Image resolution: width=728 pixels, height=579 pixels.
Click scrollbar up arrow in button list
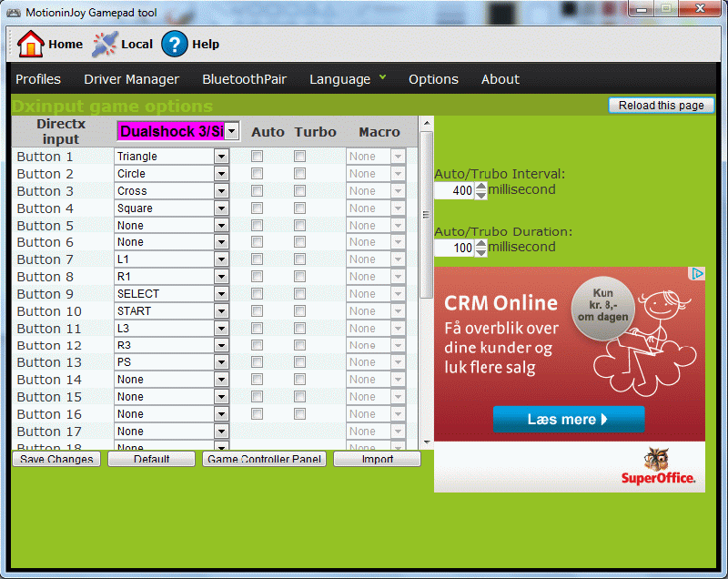point(427,124)
